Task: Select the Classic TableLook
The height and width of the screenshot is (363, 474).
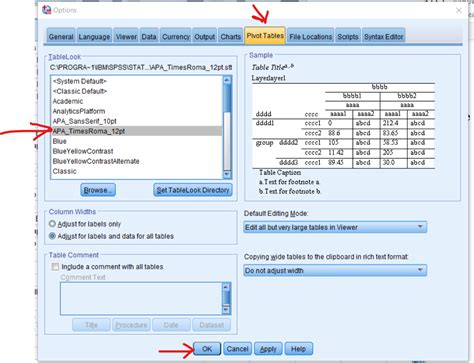Action: coord(136,171)
